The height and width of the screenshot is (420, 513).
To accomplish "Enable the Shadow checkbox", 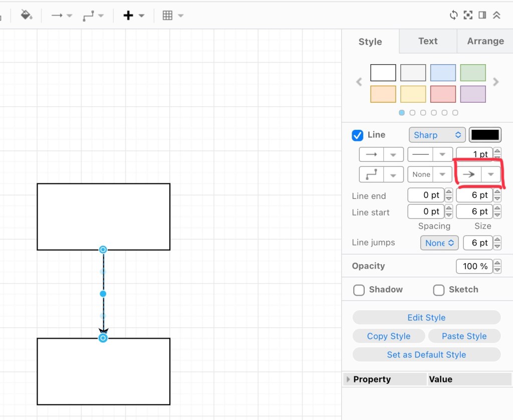I will [359, 290].
